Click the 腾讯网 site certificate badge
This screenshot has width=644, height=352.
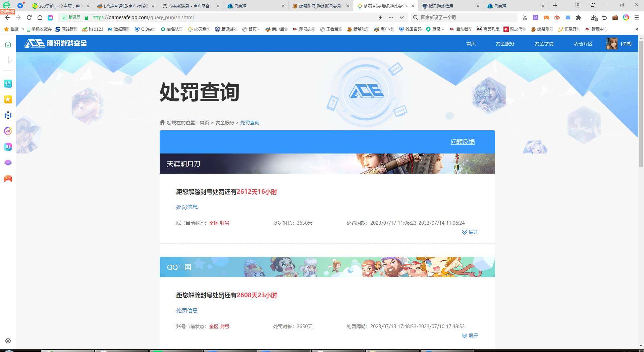click(71, 17)
